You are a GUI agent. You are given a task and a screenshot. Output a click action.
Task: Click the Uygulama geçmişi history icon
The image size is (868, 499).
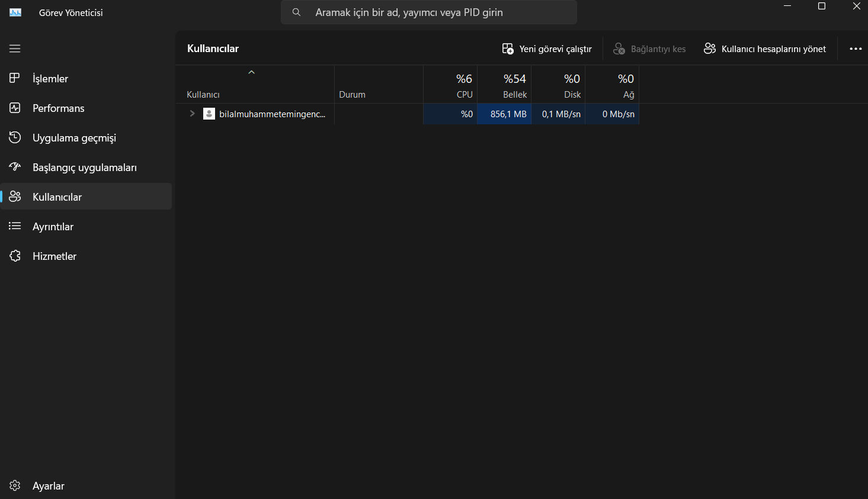click(15, 137)
